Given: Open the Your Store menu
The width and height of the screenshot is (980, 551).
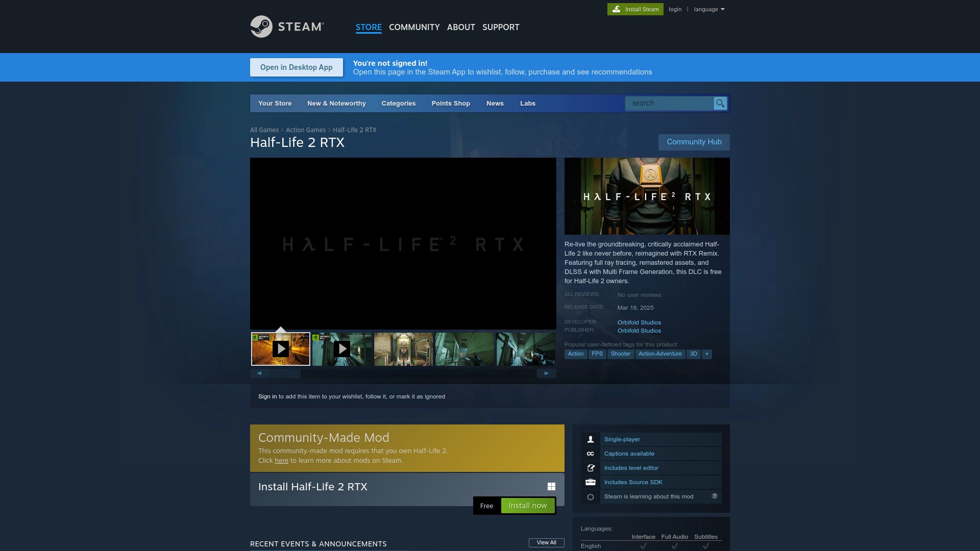Looking at the screenshot, I should click(x=275, y=103).
